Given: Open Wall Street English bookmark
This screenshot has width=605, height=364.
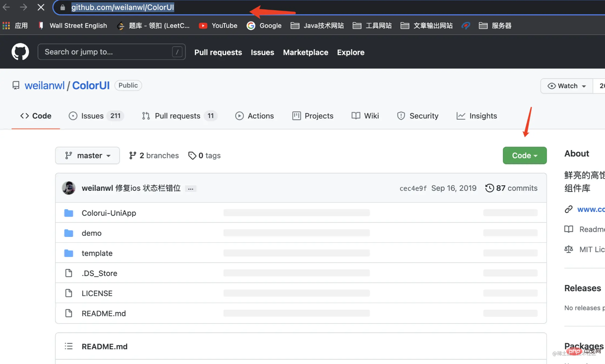Looking at the screenshot, I should tap(72, 25).
